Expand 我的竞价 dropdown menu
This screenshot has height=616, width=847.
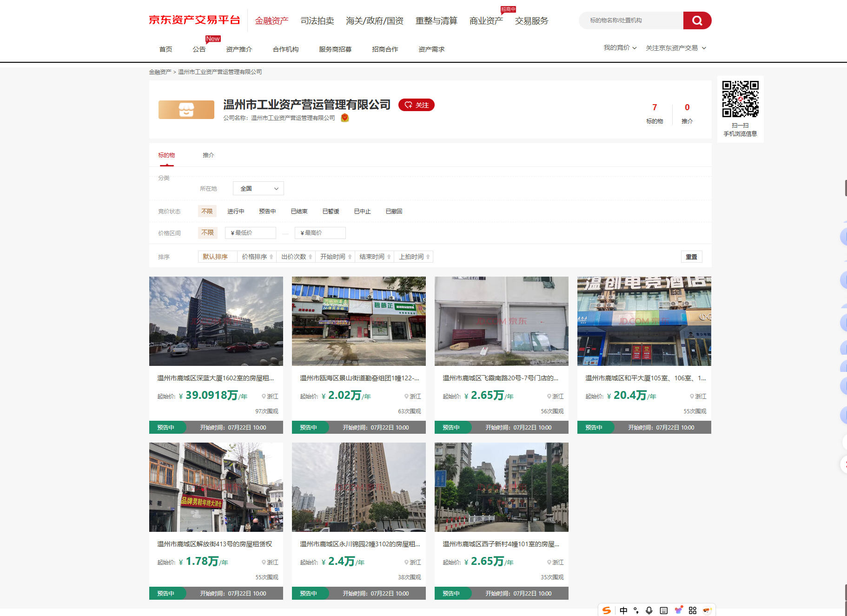[620, 48]
